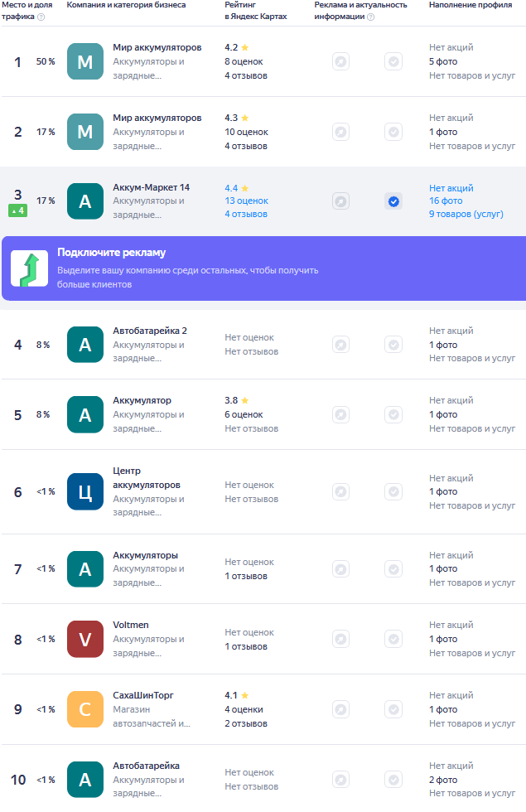Screen dimensions: 526x812
Task: Click the verified check icon for Центр аккумуляторов
Action: 393,491
